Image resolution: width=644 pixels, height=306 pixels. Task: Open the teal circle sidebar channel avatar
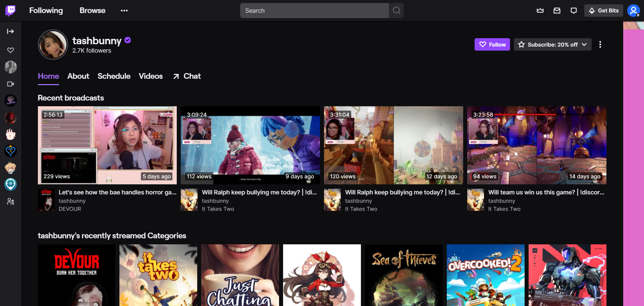point(10,184)
